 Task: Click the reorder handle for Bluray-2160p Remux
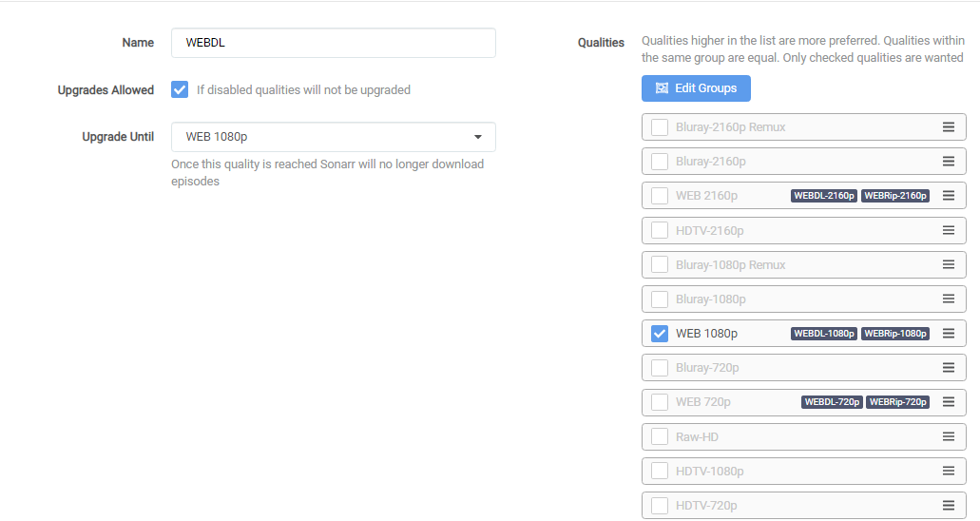948,127
